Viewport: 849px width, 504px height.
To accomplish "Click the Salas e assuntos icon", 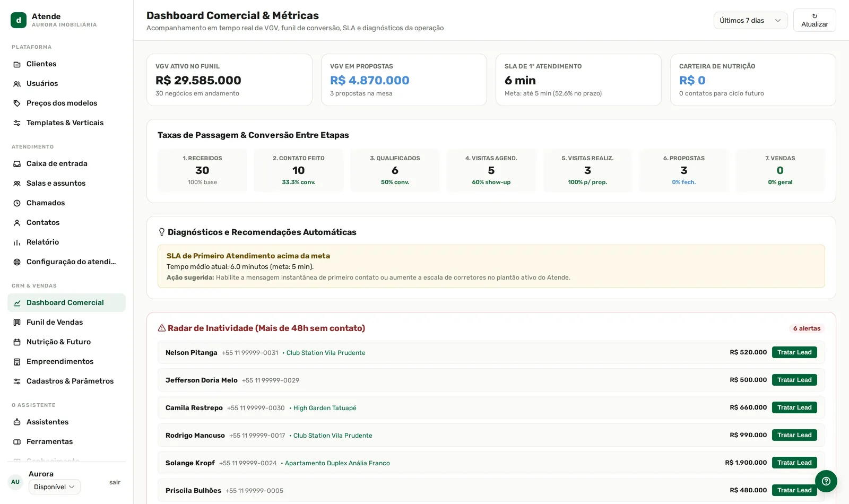I will 17,184.
